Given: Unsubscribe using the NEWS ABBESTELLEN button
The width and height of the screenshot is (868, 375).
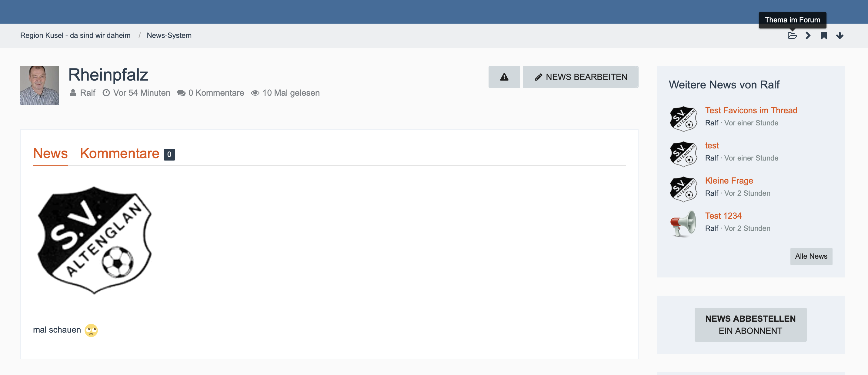Looking at the screenshot, I should (750, 324).
